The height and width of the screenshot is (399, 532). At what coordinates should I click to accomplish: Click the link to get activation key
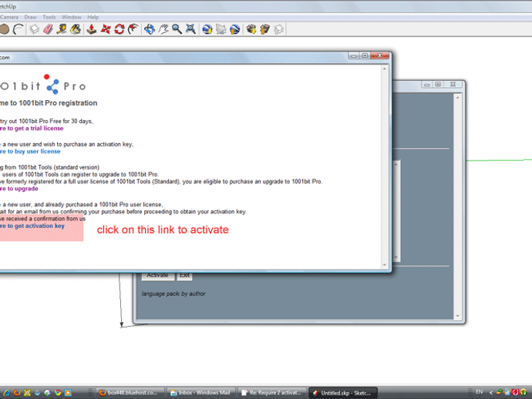32,226
